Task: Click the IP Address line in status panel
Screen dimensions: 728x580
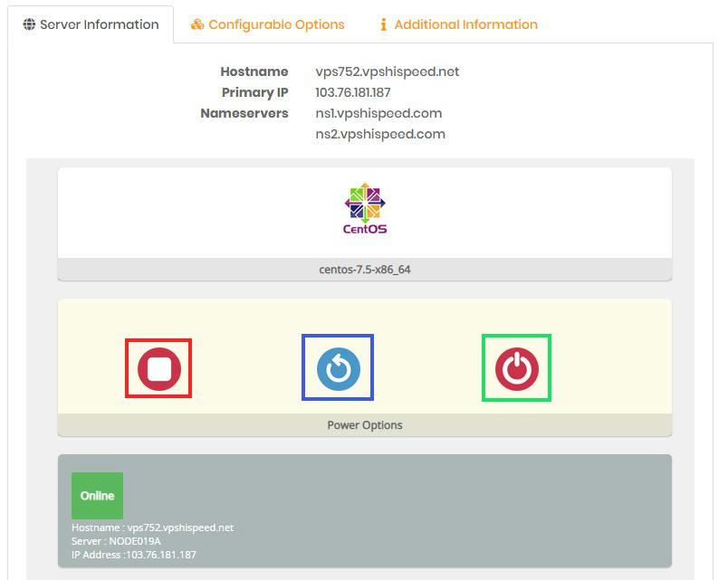Action: pos(134,555)
